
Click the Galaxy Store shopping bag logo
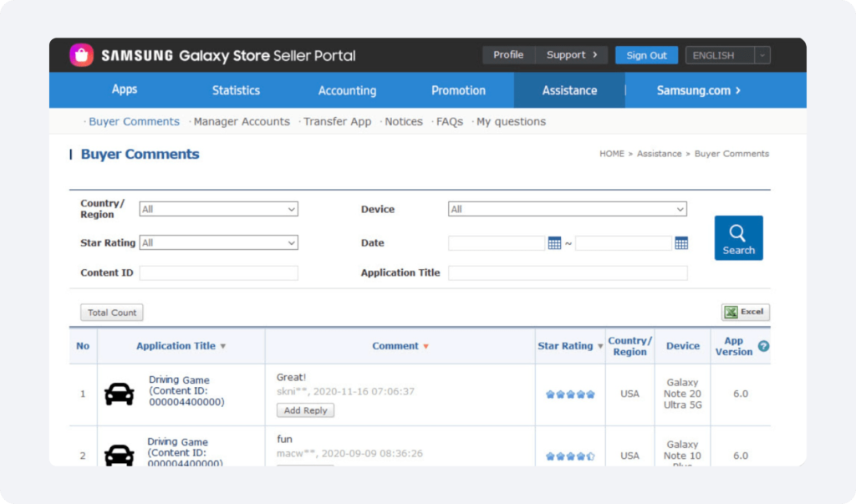coord(81,55)
